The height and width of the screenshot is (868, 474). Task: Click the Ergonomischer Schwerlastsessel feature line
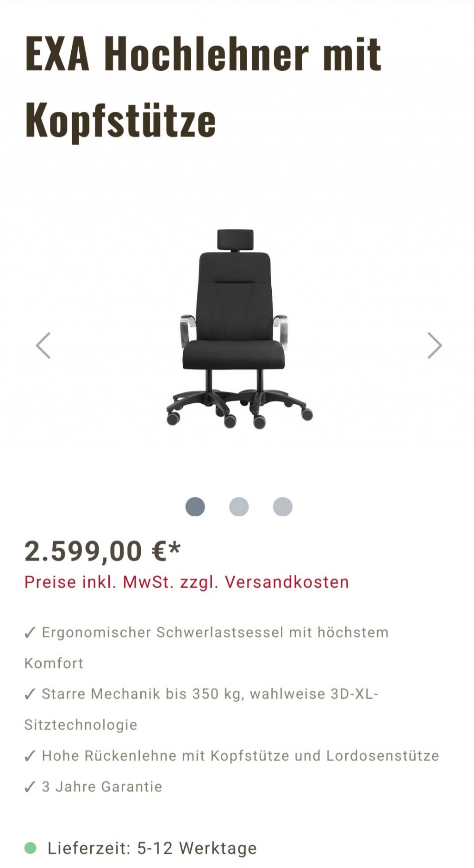click(x=206, y=647)
